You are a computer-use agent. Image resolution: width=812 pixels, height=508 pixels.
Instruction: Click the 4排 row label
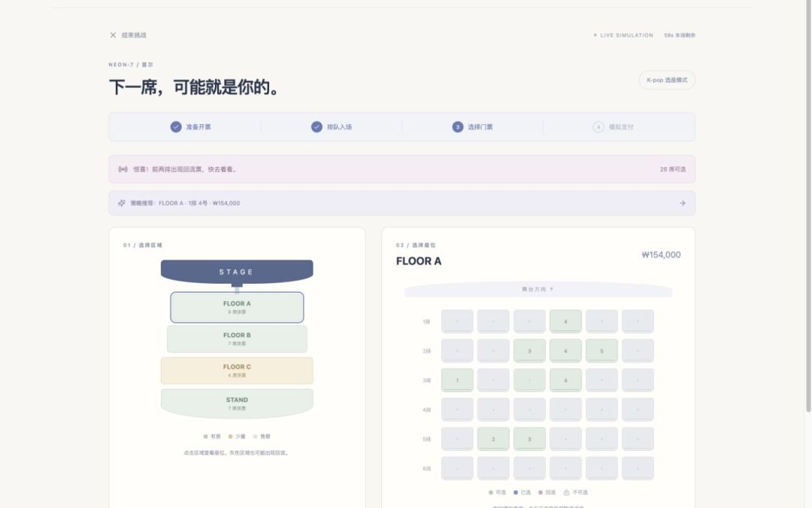427,410
